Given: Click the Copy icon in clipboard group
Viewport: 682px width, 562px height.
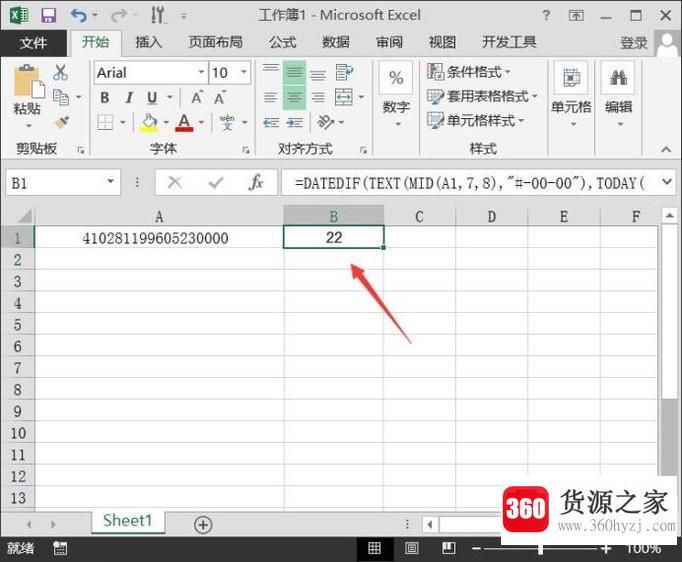Looking at the screenshot, I should (60, 97).
